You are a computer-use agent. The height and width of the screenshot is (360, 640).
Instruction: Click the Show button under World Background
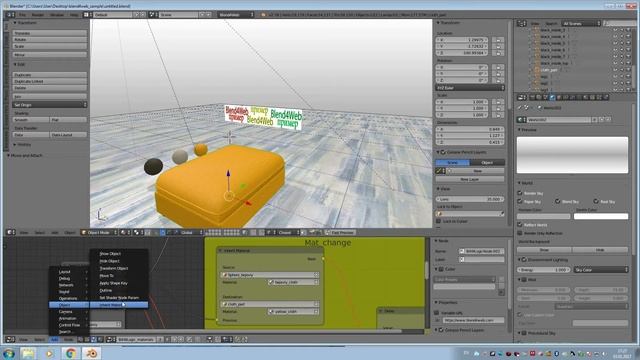[x=544, y=249]
